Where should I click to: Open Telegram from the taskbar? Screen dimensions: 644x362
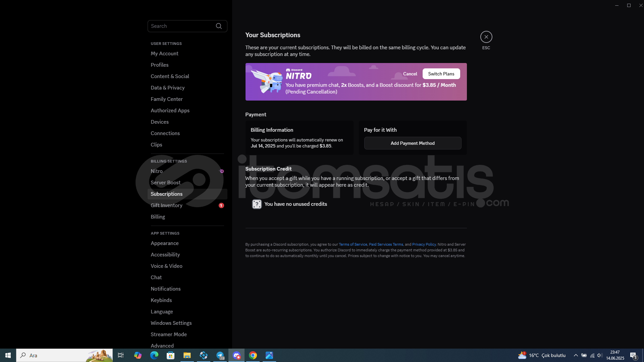220,355
